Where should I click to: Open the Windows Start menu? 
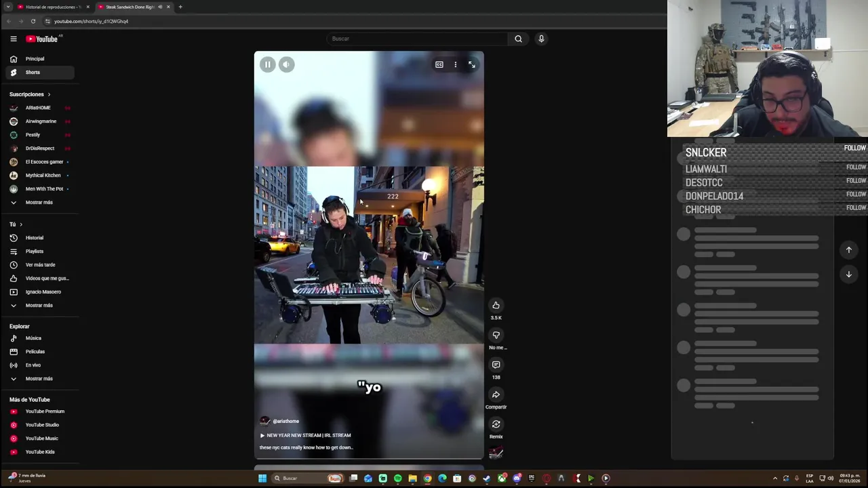click(x=262, y=479)
